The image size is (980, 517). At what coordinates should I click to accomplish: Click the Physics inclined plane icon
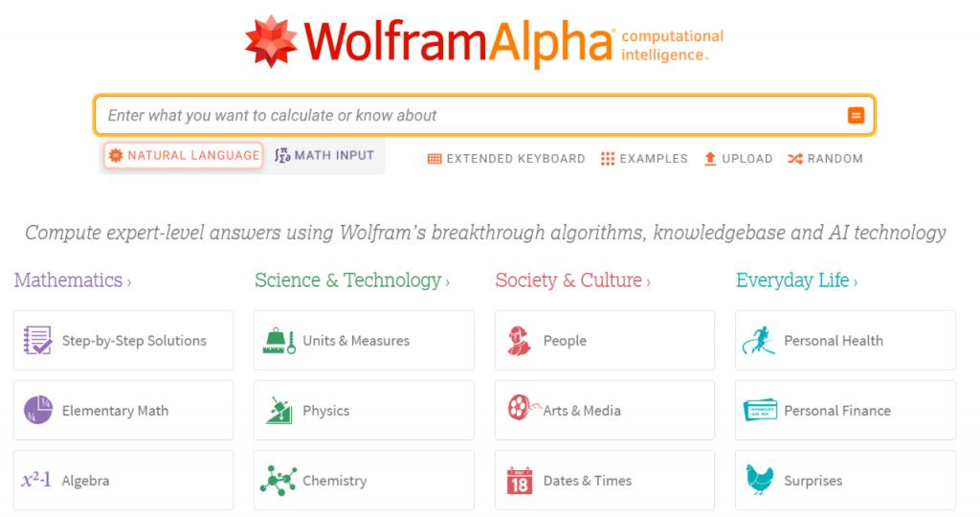(278, 410)
